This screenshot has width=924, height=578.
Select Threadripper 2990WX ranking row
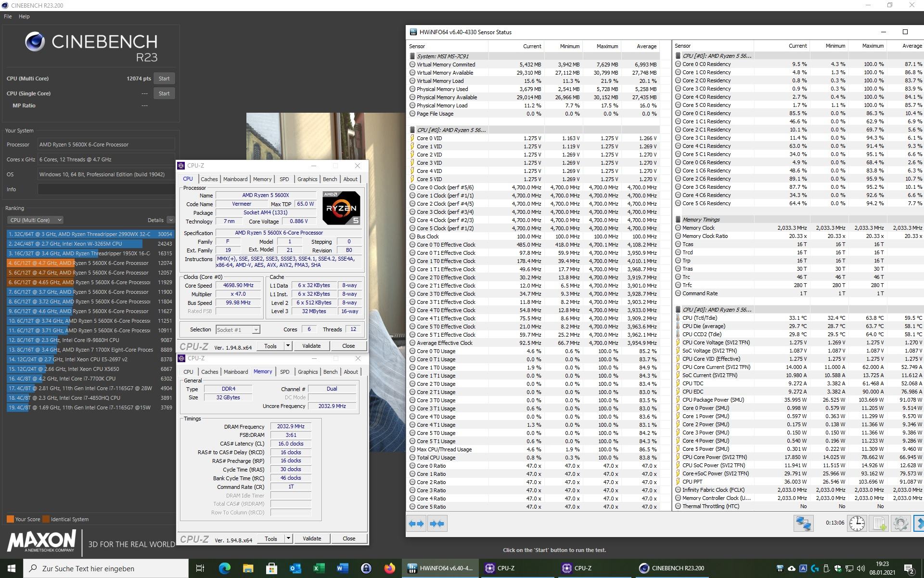[x=90, y=234]
